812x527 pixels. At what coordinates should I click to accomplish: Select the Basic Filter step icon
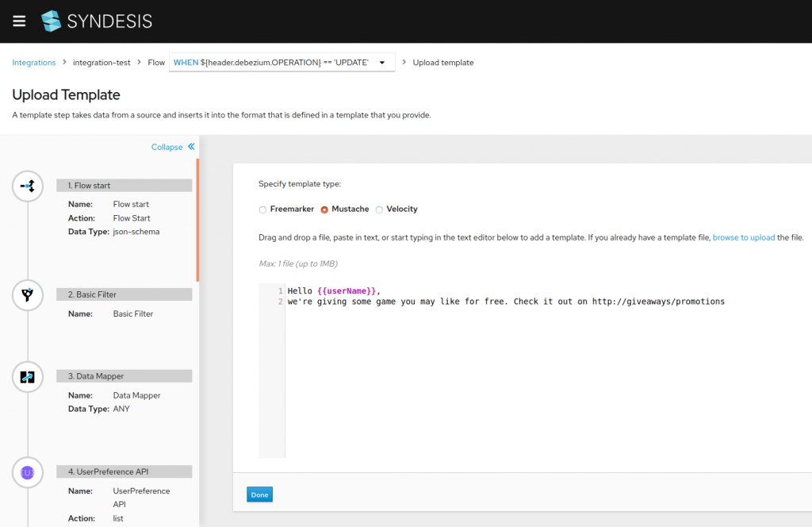[x=28, y=295]
